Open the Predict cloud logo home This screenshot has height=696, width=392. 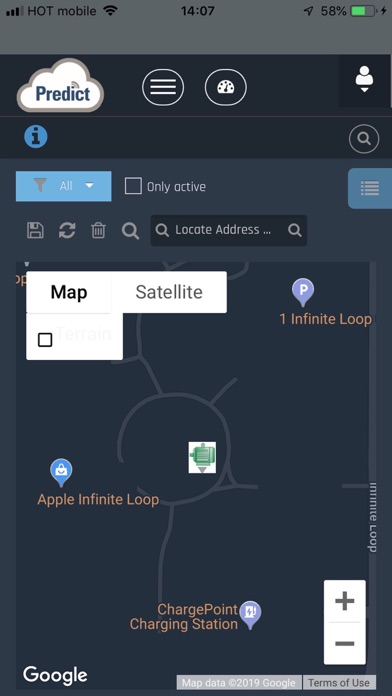[x=60, y=85]
